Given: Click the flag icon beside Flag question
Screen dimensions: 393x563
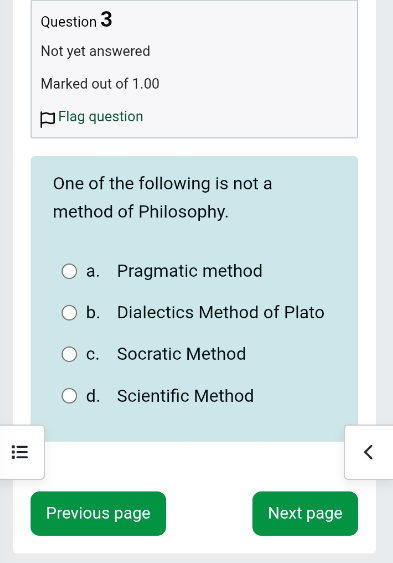Looking at the screenshot, I should tap(47, 119).
